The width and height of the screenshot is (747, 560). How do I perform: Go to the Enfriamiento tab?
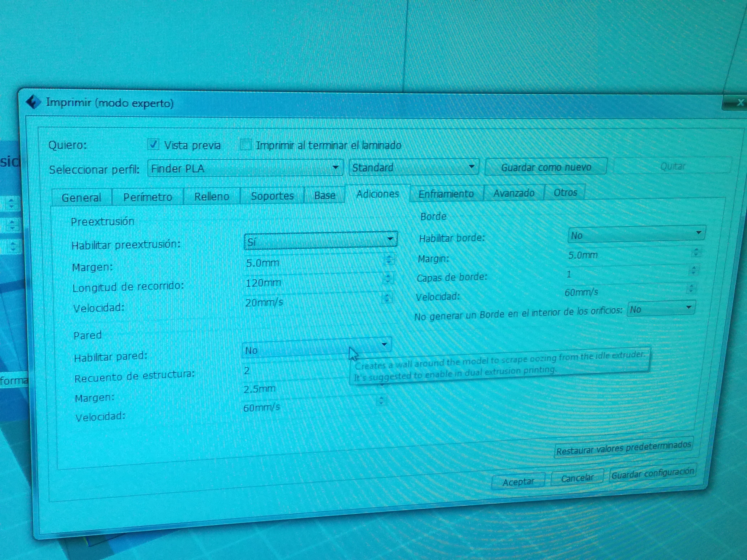coord(446,193)
